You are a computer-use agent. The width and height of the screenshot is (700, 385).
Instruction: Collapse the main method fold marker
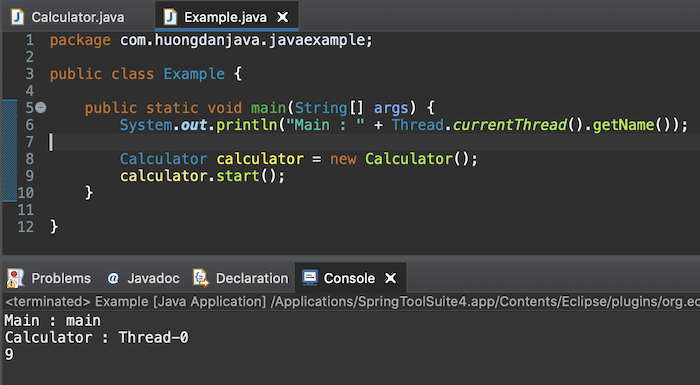(41, 108)
